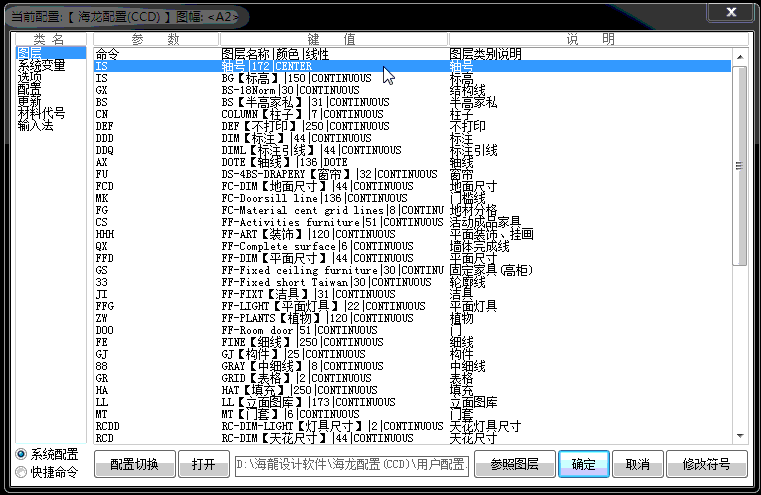Click the 参照图层 button

pyautogui.click(x=514, y=464)
